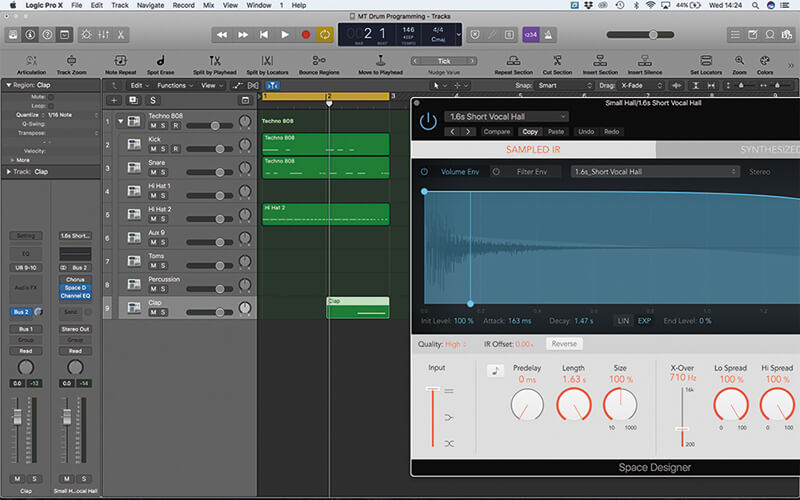Open the Mix menu

click(x=209, y=5)
